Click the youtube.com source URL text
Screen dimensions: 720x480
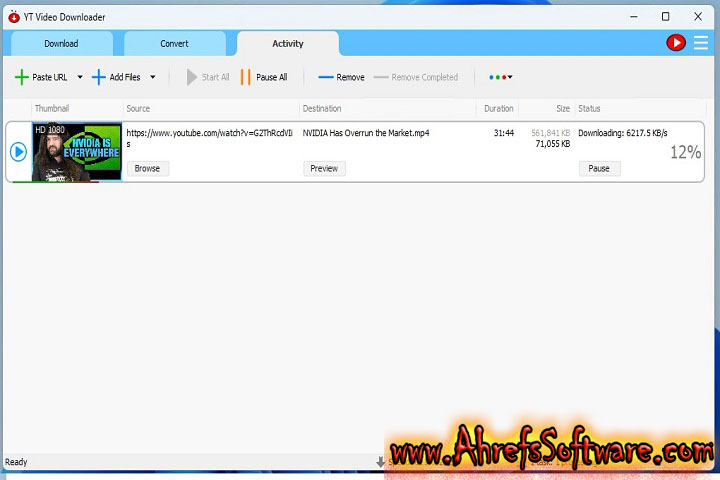coord(209,138)
